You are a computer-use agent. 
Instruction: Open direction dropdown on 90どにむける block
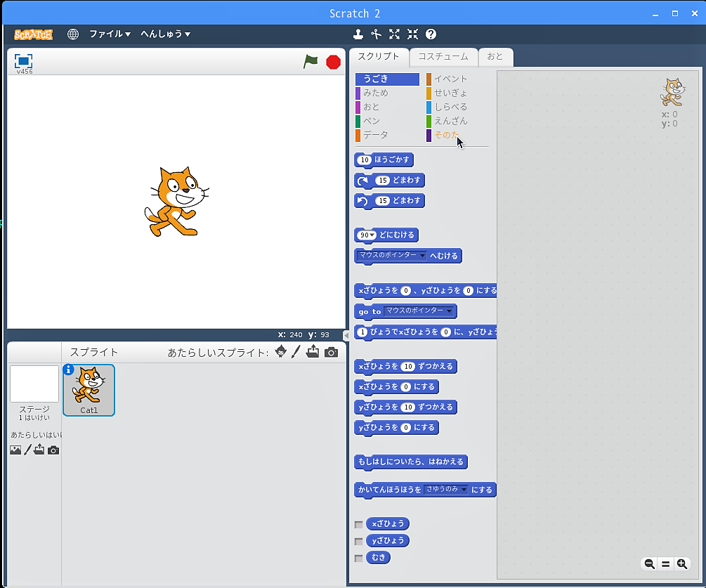click(372, 235)
